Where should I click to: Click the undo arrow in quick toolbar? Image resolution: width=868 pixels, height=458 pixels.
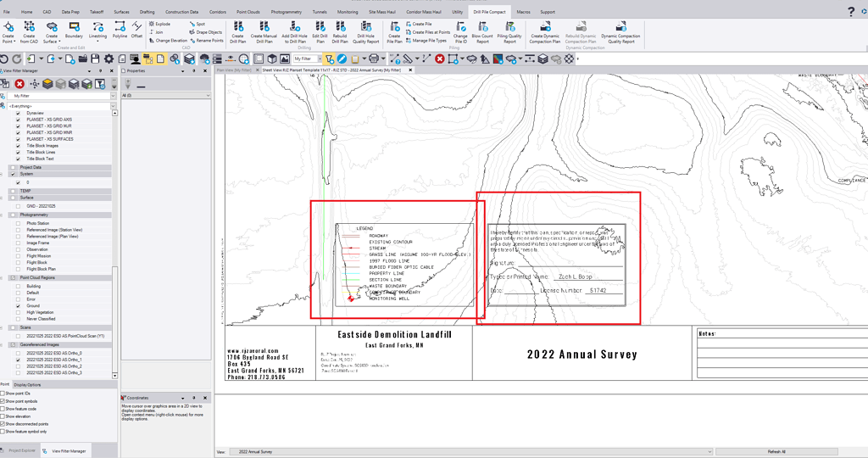[4, 59]
